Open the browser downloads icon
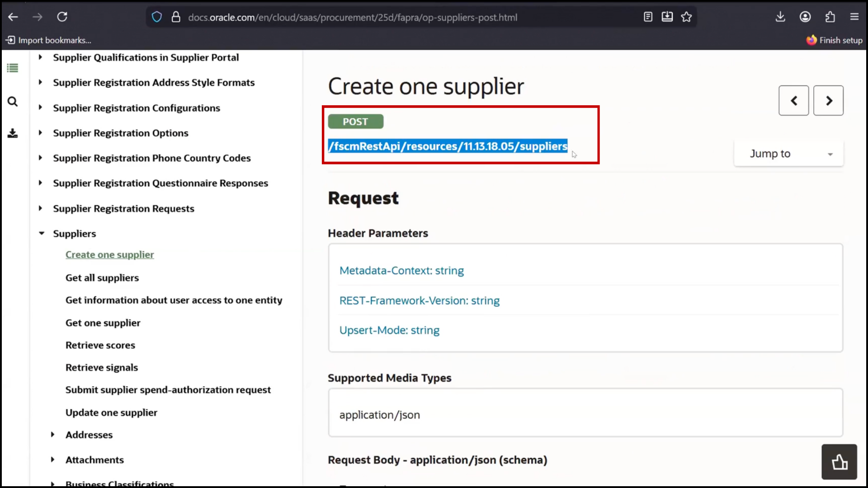 coord(780,17)
